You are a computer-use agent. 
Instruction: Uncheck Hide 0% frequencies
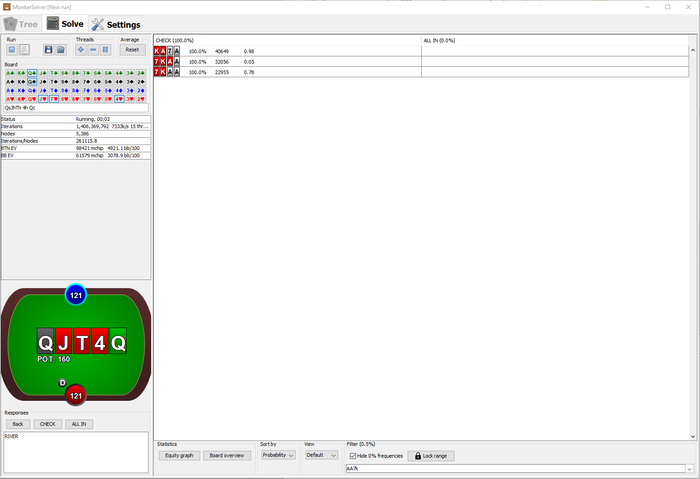[x=353, y=456]
